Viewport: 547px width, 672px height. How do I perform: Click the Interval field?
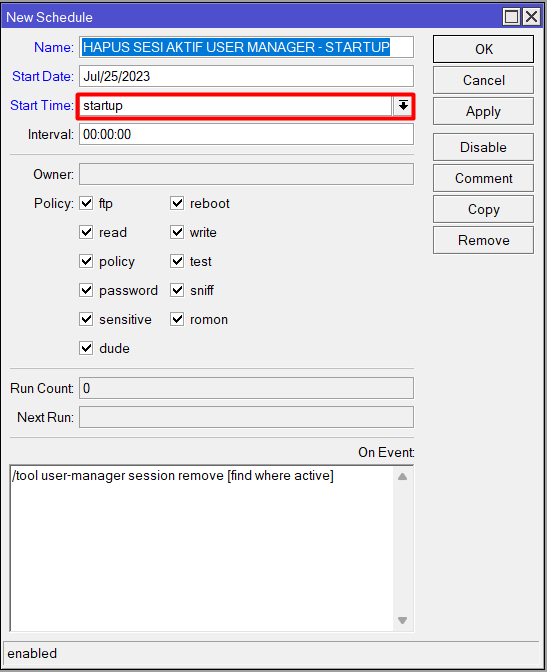pos(246,134)
